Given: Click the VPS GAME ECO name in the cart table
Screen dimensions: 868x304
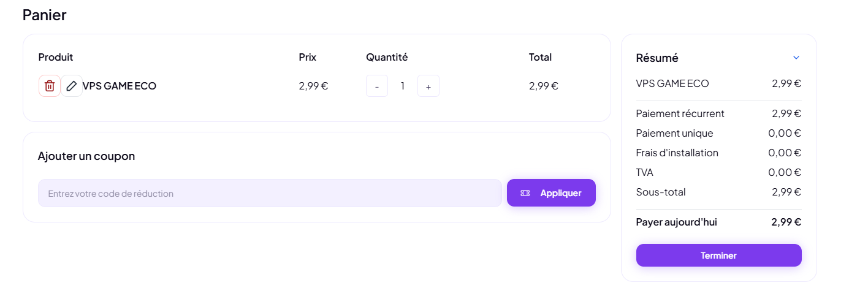Looking at the screenshot, I should (x=120, y=86).
